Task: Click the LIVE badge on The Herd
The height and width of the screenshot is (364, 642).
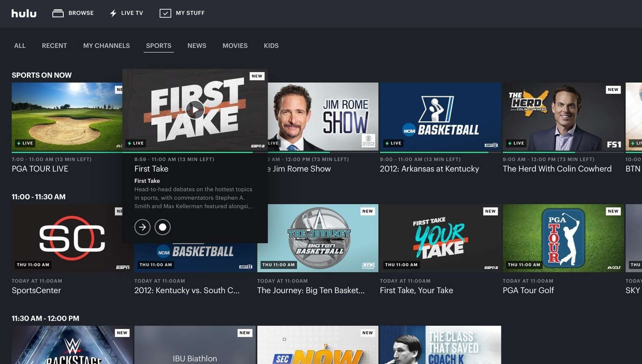Action: click(x=516, y=143)
